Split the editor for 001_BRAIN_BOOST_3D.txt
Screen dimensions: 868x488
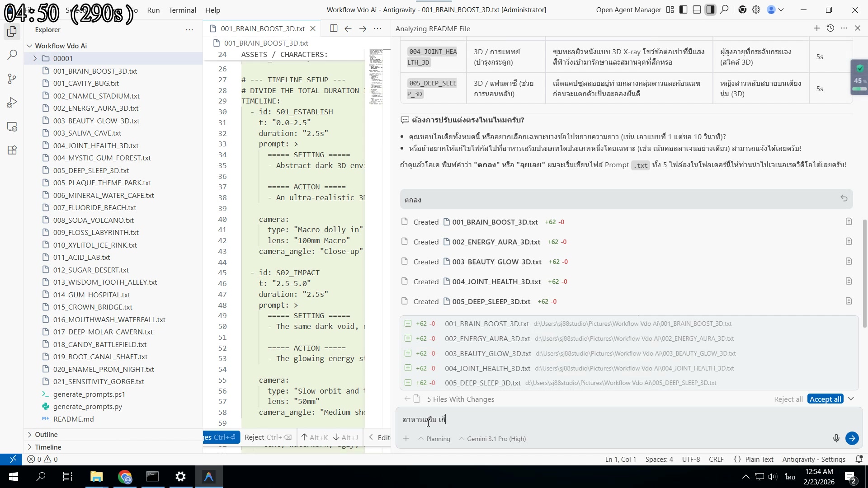pyautogui.click(x=334, y=28)
